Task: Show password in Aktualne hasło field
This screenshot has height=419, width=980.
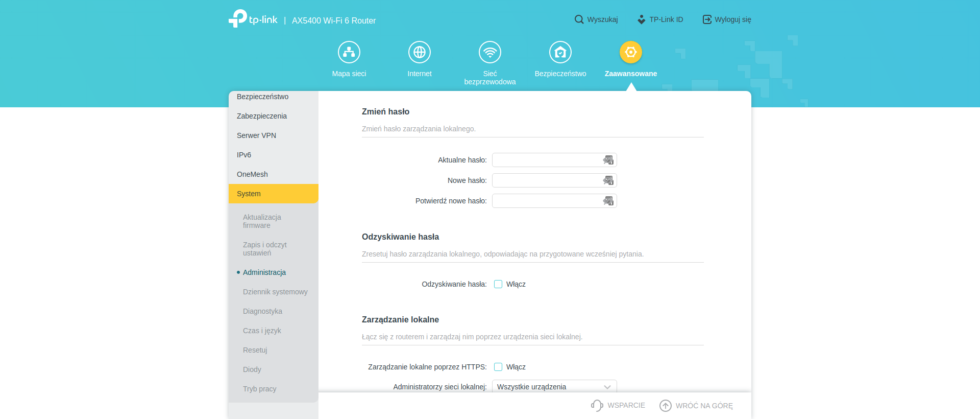Action: pos(608,160)
